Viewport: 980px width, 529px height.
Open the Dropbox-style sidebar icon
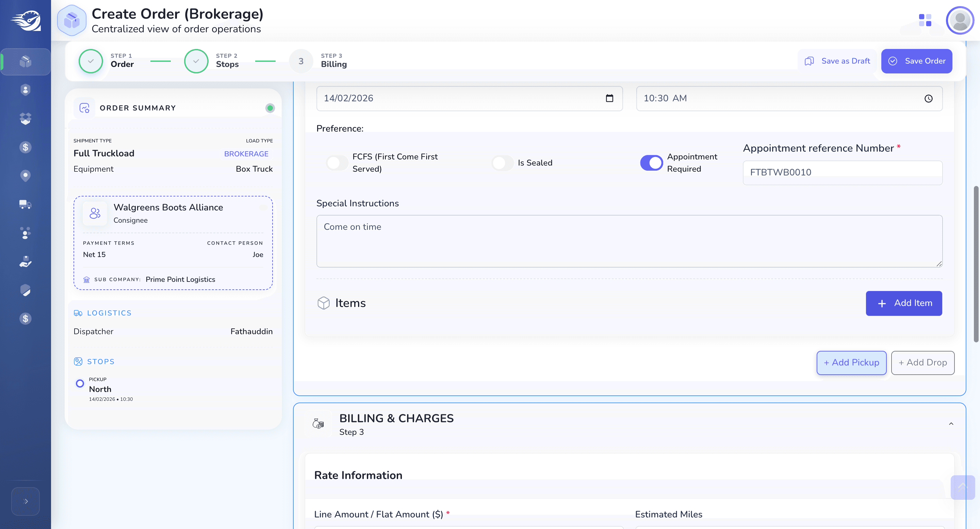(25, 119)
